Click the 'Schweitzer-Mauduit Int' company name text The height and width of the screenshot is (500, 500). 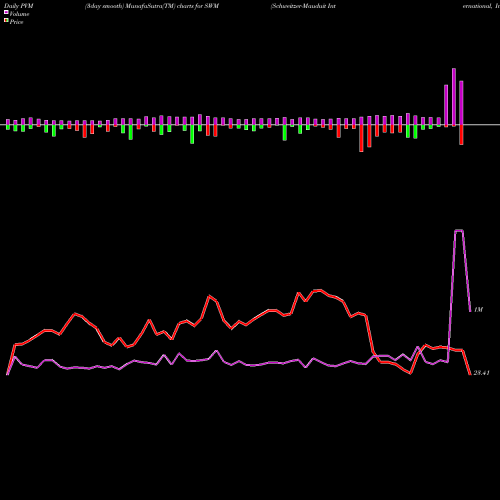coord(303,6)
